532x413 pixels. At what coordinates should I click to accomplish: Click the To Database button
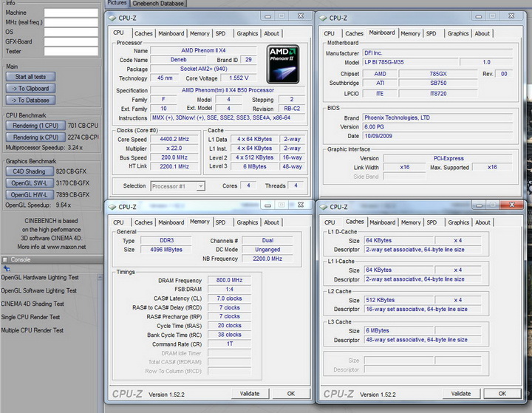tap(30, 100)
